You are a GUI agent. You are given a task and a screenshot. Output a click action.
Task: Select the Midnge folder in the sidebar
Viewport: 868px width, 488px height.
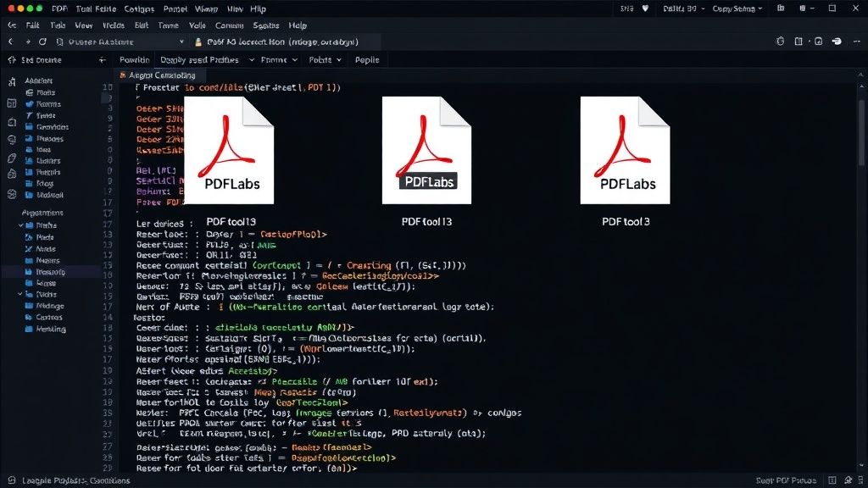point(44,306)
